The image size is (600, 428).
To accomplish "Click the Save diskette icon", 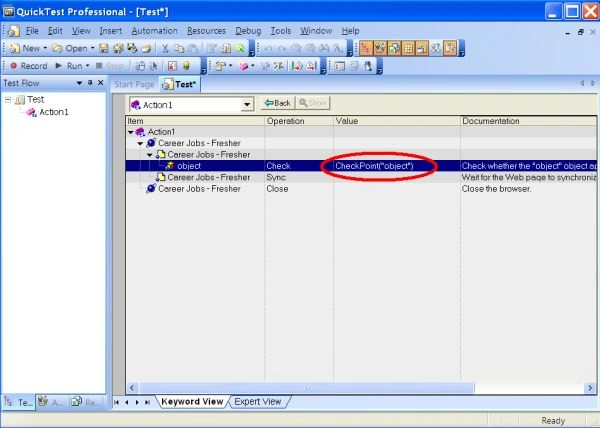I will (104, 48).
